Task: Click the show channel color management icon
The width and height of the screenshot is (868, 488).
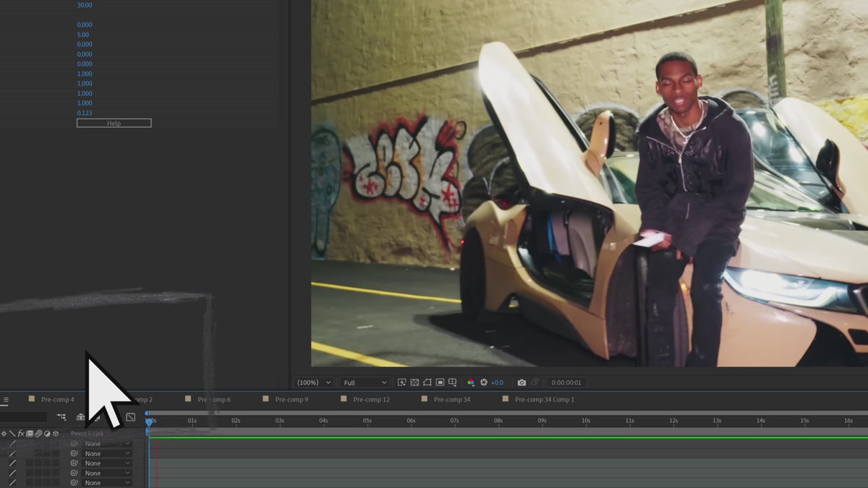Action: coord(471,382)
